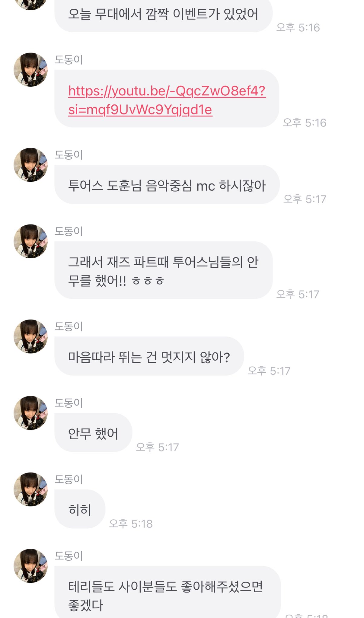Viewport: 364px width, 618px height.
Task: Tap sender name 도동이 above 히히
Action: point(69,479)
